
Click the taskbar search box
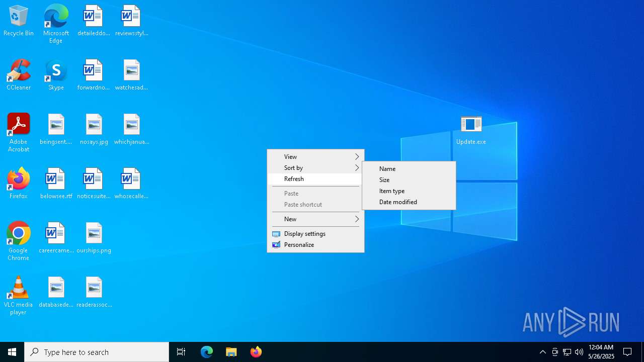(97, 352)
